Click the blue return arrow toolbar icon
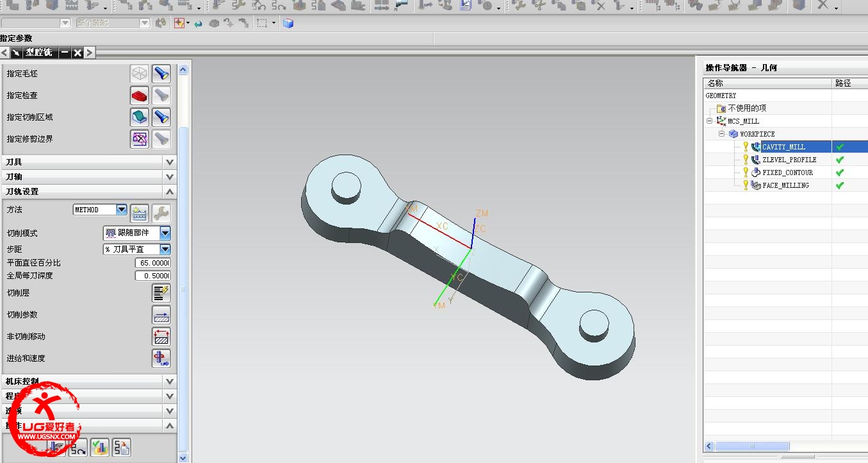Screen dimensions: 868x463 pos(199,24)
